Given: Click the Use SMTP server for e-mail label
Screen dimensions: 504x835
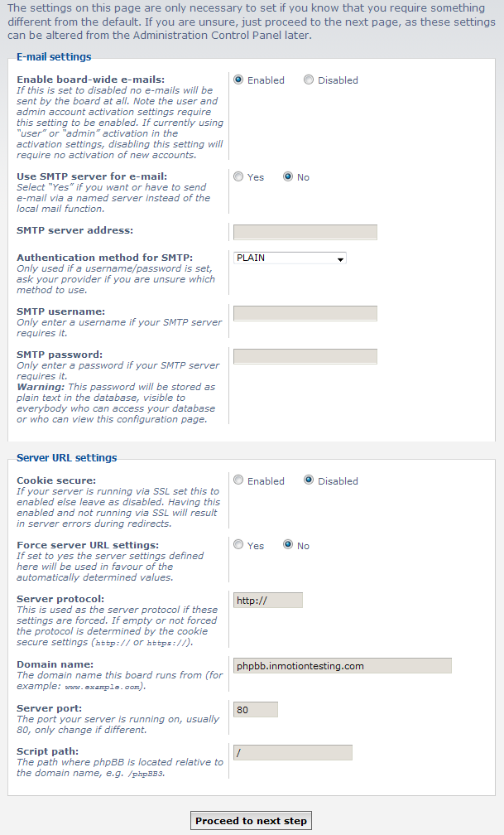Looking at the screenshot, I should (92, 176).
